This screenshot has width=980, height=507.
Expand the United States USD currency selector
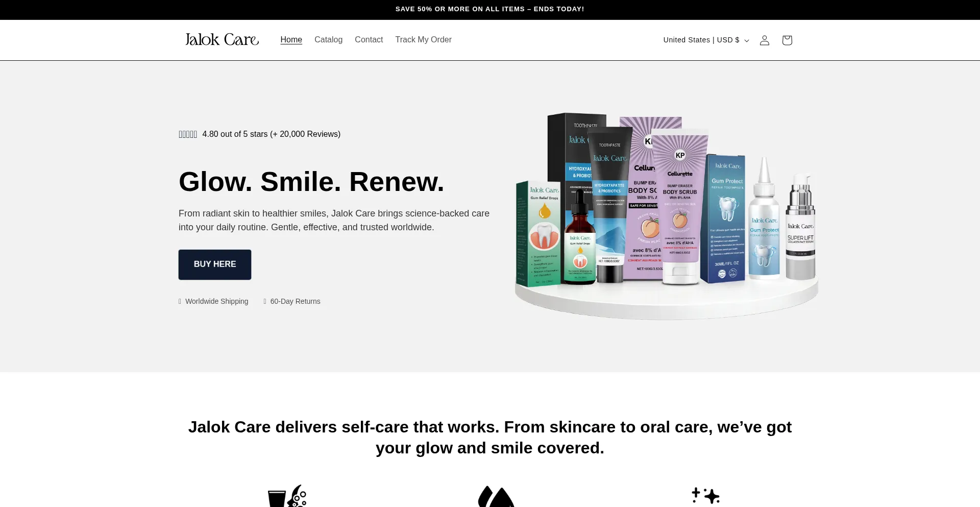coord(706,40)
